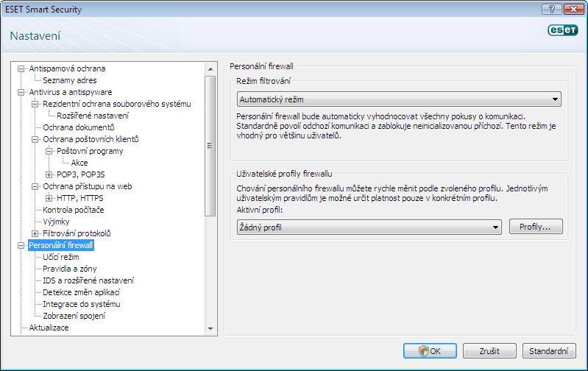This screenshot has height=371, width=588.
Task: Select Rezidentní ochrana souborového systému
Action: click(x=116, y=104)
